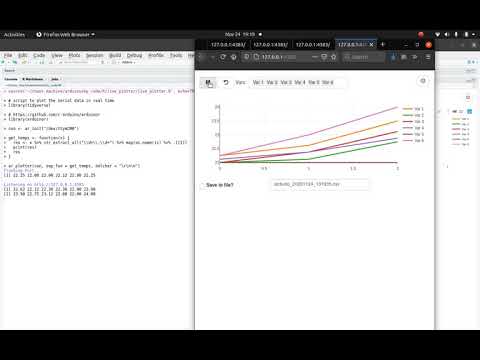Toggle Var 3 in the chart legend
This screenshot has height=360, width=480.
(x=413, y=122)
